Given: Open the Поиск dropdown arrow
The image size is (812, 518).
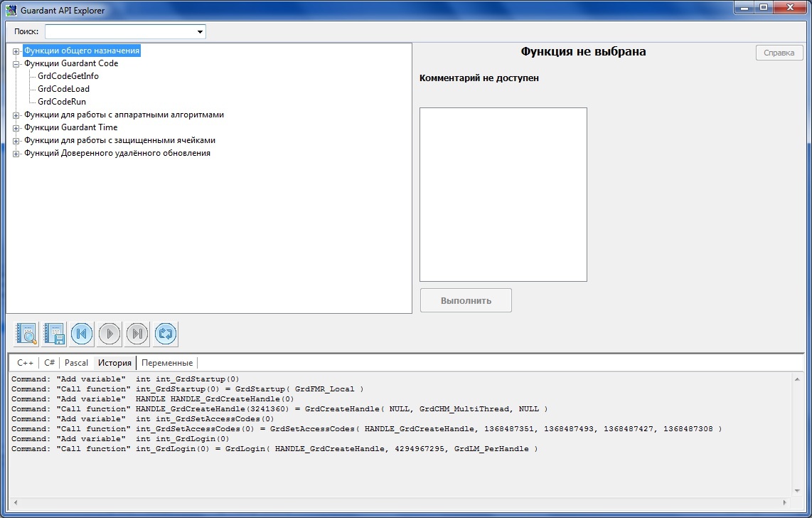Looking at the screenshot, I should click(x=201, y=32).
